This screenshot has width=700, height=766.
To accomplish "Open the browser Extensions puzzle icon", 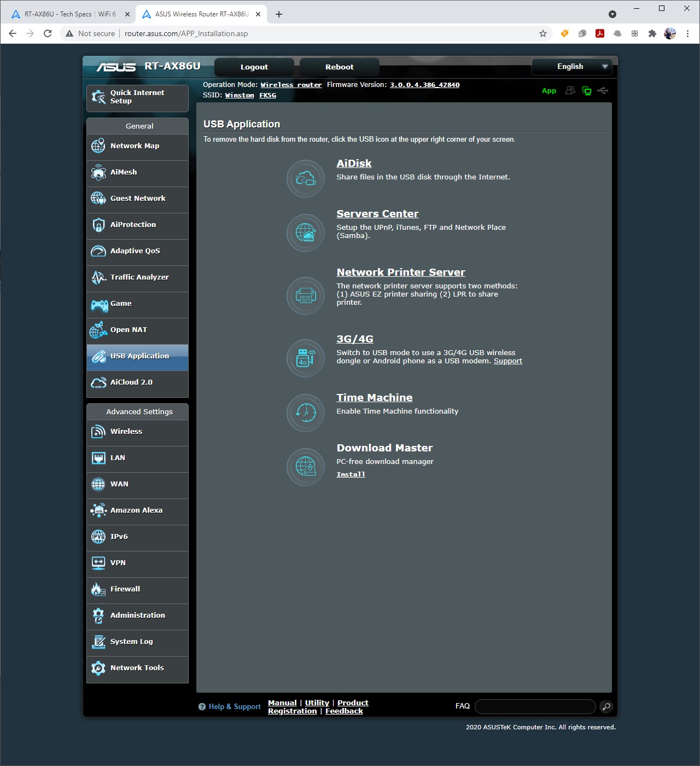I will click(652, 33).
